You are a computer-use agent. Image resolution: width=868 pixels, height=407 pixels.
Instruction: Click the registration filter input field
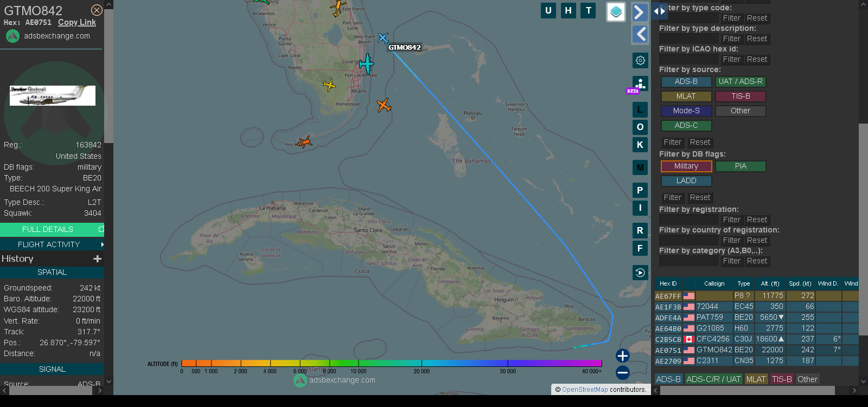pyautogui.click(x=688, y=219)
